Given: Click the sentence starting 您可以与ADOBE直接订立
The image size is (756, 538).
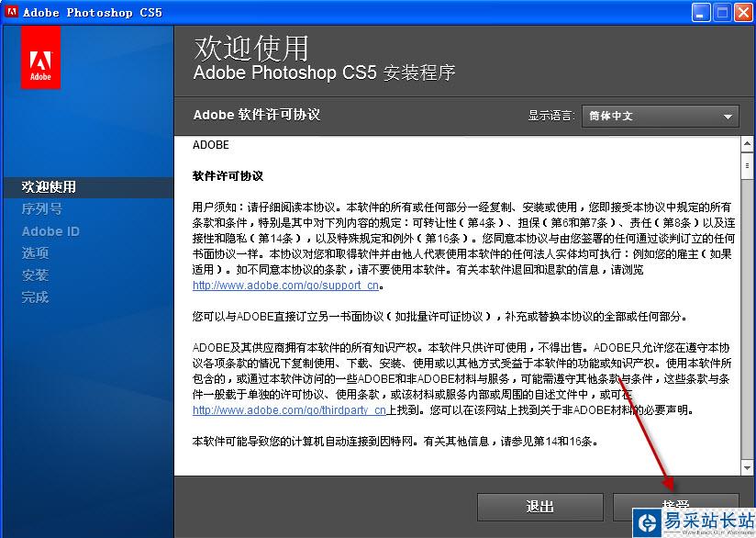Looking at the screenshot, I should (440, 317).
